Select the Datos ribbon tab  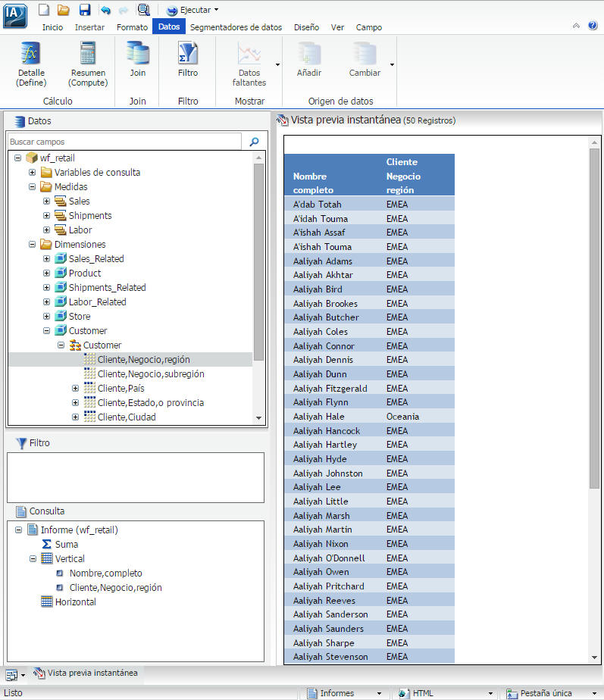pyautogui.click(x=169, y=27)
